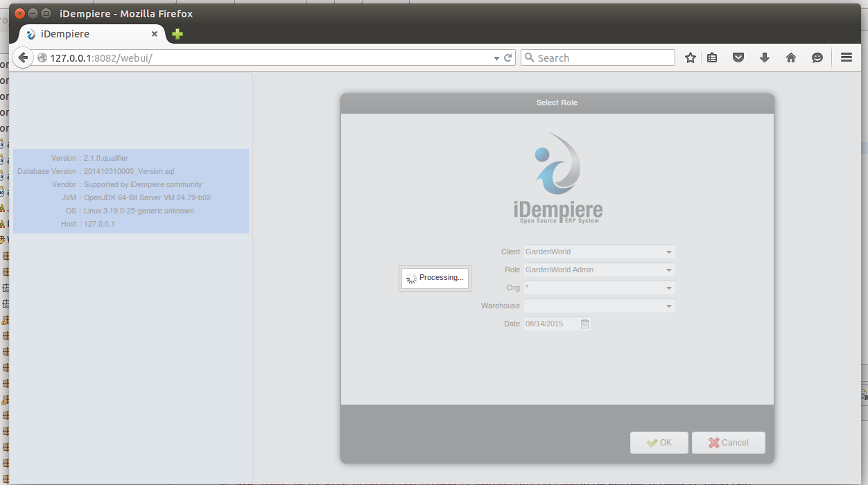
Task: Select the iDempiere browser tab
Action: pos(92,34)
